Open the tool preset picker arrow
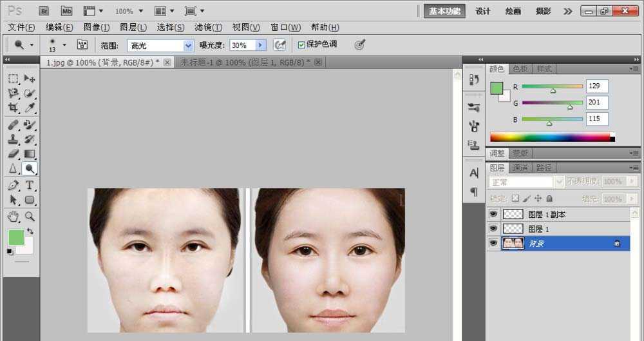This screenshot has height=341, width=644. (x=31, y=44)
